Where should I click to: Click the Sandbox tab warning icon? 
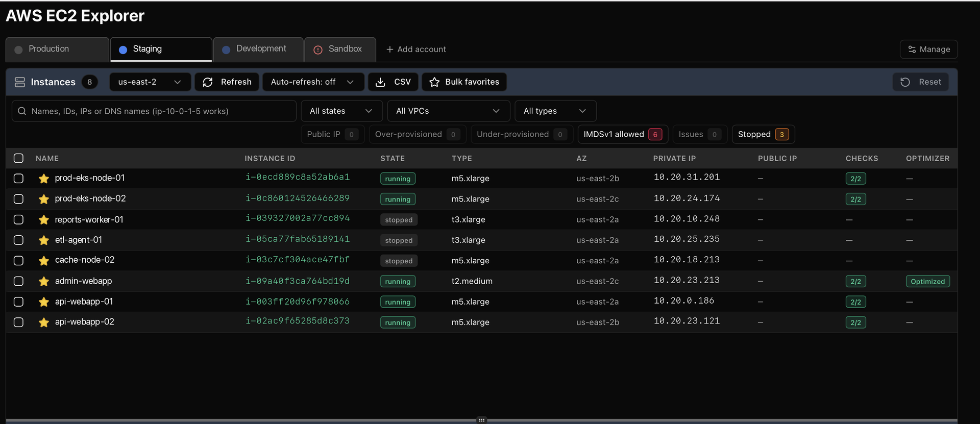318,49
